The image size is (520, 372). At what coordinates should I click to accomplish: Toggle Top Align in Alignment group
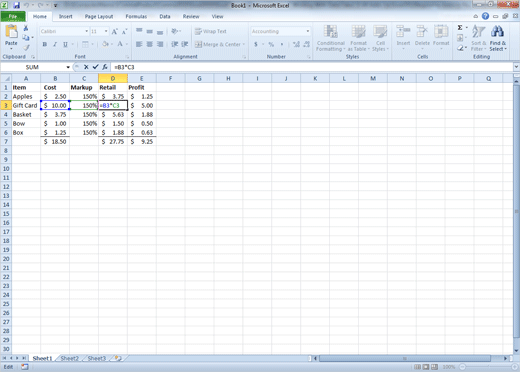coord(139,31)
